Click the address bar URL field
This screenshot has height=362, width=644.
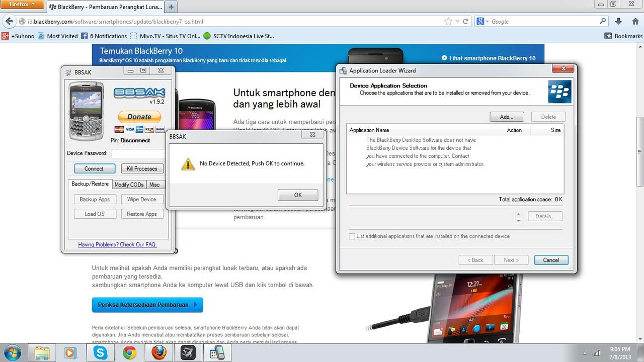[231, 22]
